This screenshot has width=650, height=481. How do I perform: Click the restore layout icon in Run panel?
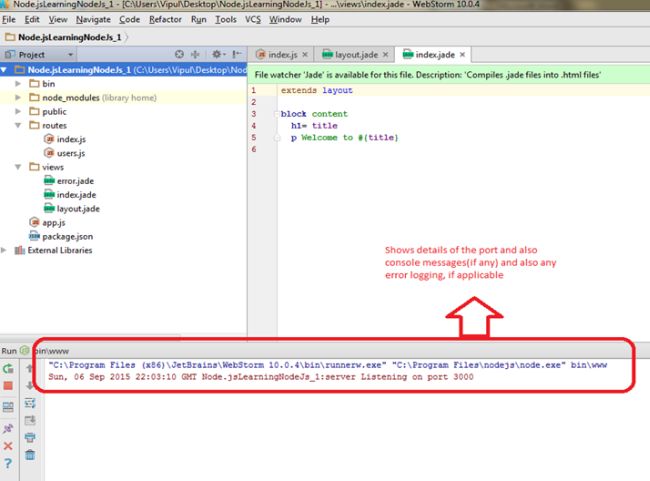[8, 407]
